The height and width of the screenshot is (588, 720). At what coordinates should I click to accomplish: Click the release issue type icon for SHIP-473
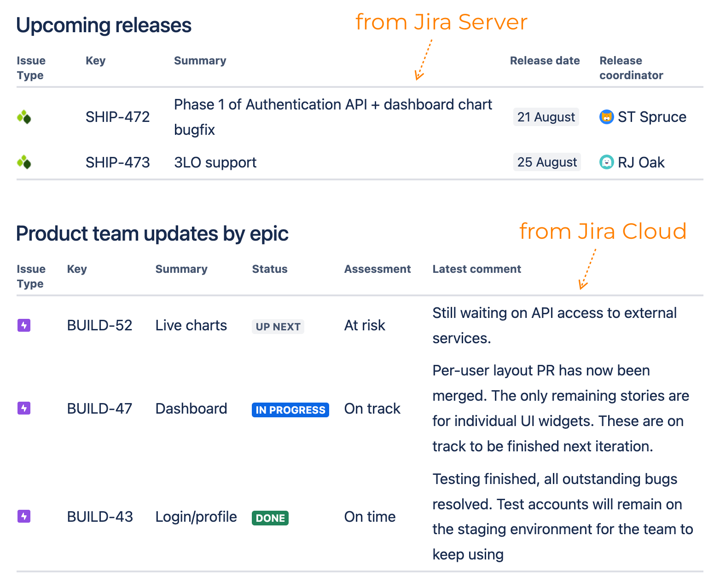point(24,162)
